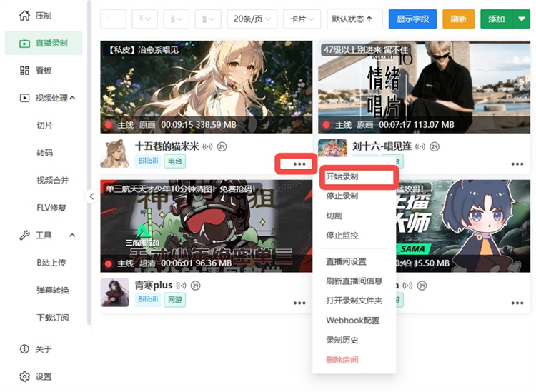
Task: Click the green 添加 button
Action: (x=497, y=19)
